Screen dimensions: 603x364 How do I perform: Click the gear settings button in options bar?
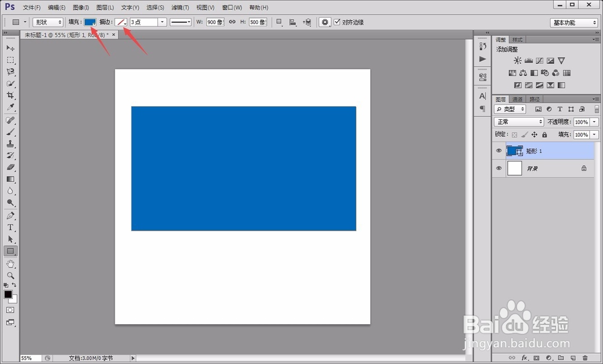pos(324,22)
